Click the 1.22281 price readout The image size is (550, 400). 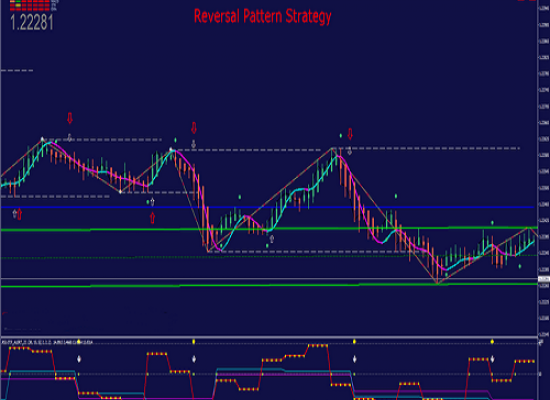click(32, 22)
